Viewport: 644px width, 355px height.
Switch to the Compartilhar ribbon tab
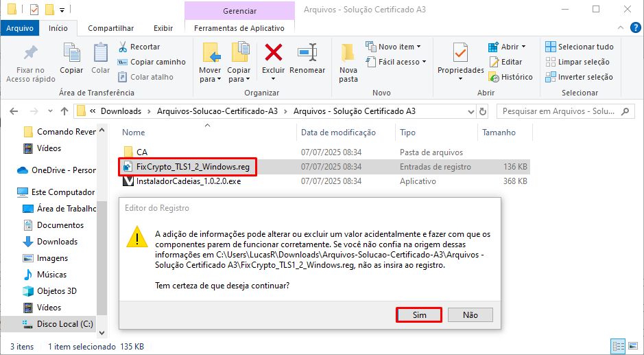[x=110, y=28]
